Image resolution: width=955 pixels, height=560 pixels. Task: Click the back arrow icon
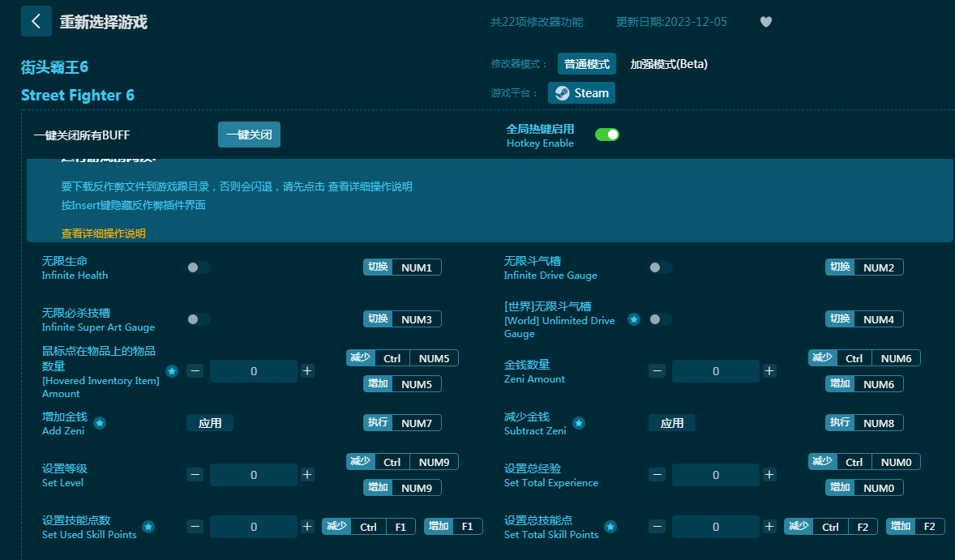[x=36, y=21]
